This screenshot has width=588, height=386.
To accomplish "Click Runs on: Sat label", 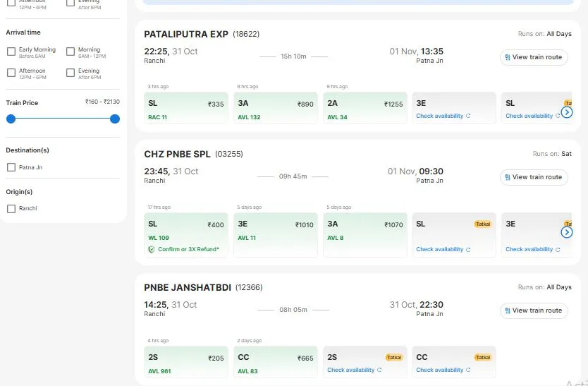I will 552,154.
